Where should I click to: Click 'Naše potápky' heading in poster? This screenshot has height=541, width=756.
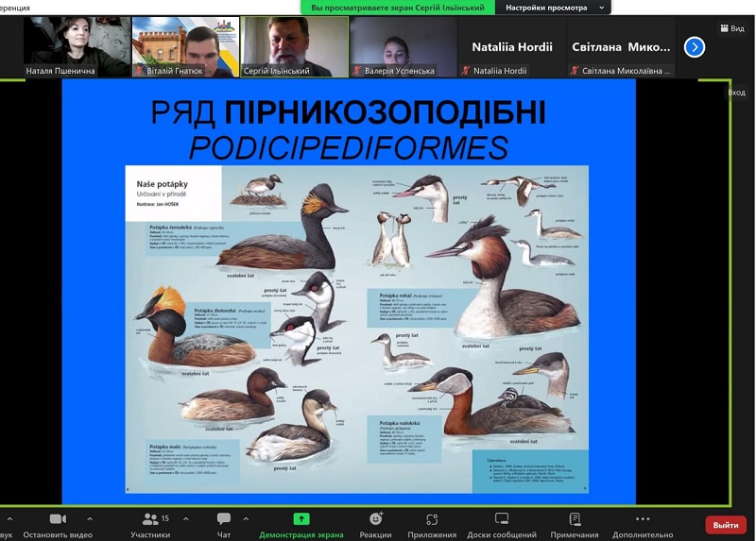tap(162, 184)
